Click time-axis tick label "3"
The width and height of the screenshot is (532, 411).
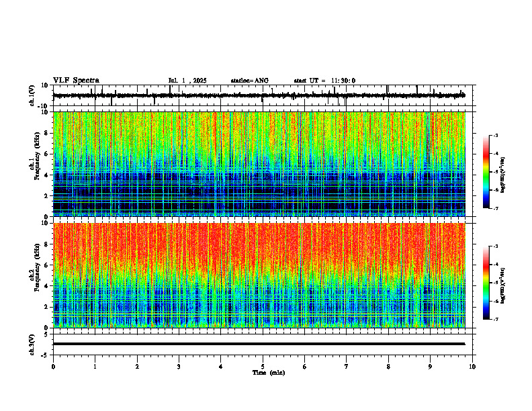tap(179, 367)
